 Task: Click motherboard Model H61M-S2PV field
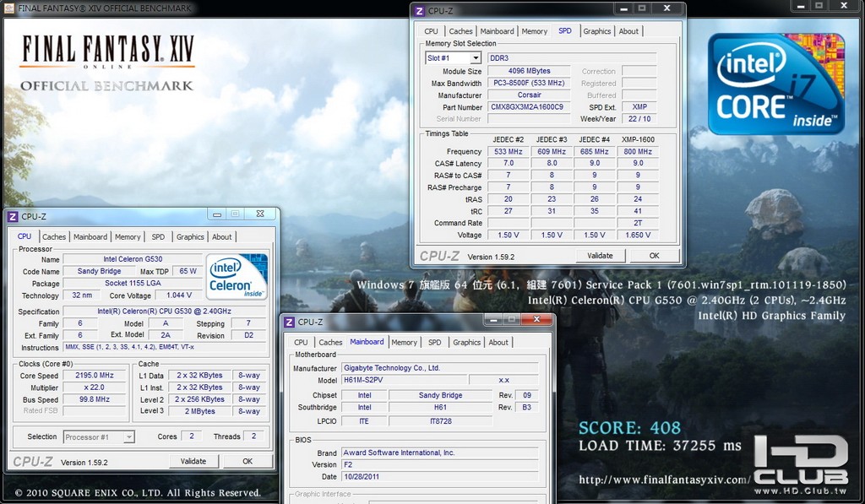[x=405, y=380]
